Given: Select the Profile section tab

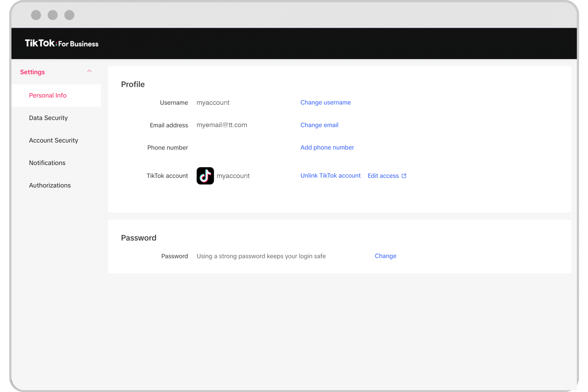Looking at the screenshot, I should pos(133,84).
